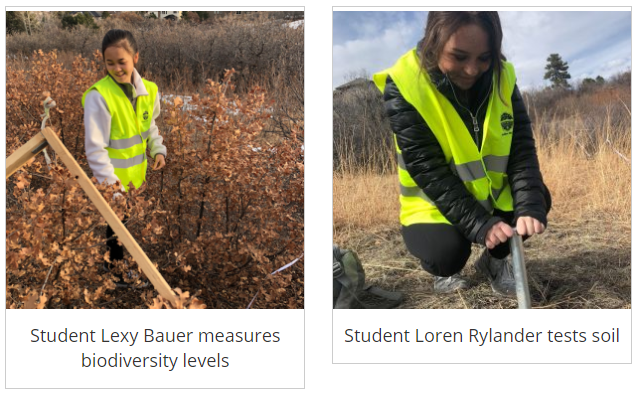The image size is (638, 398).
Task: Click the green logo on Loren Rylander's vest
Action: pos(506,123)
